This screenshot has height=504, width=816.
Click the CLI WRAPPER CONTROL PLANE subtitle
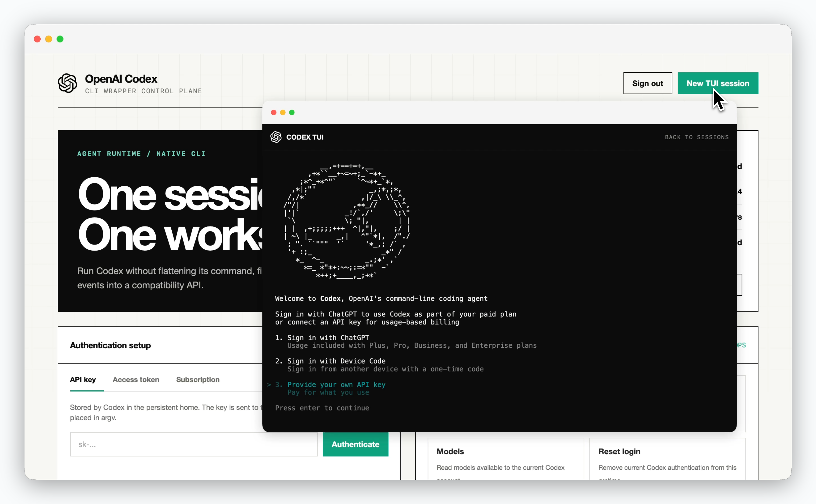tap(143, 91)
